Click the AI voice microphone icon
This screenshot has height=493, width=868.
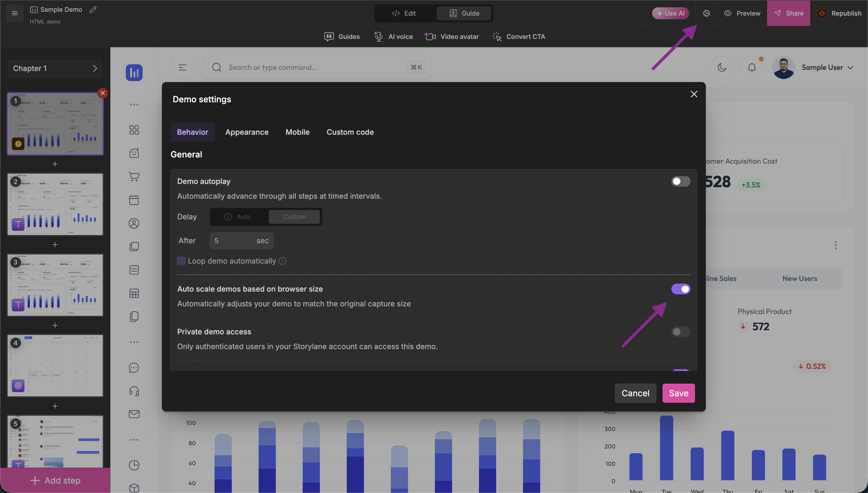pos(378,37)
